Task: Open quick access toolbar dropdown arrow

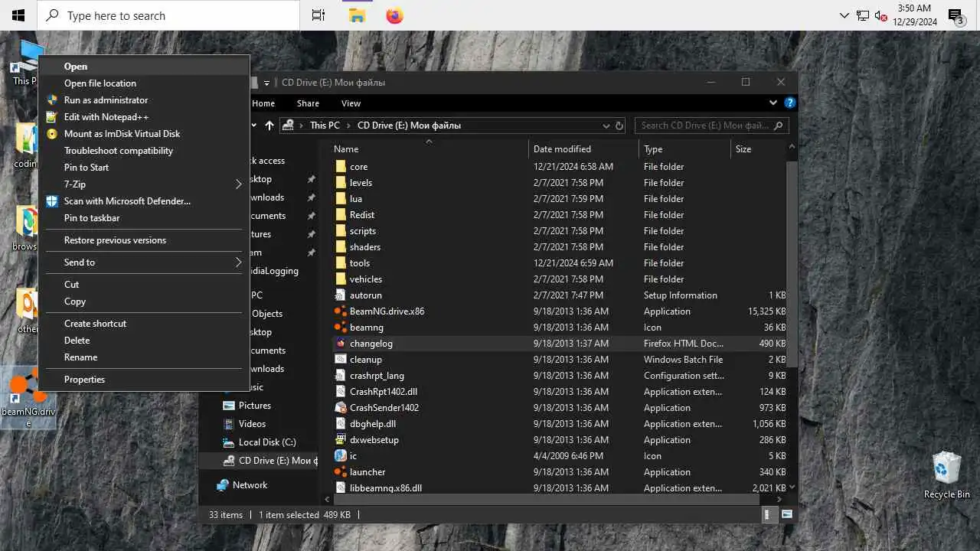Action: pyautogui.click(x=266, y=83)
